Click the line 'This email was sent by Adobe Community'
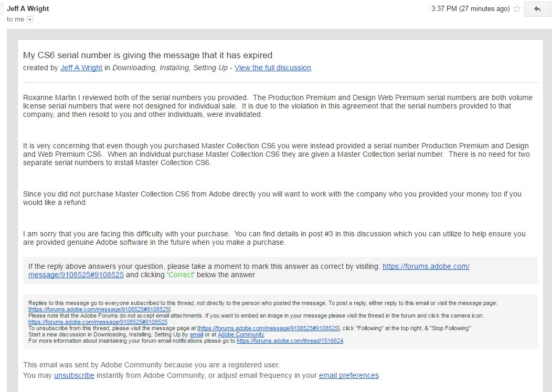 point(151,365)
